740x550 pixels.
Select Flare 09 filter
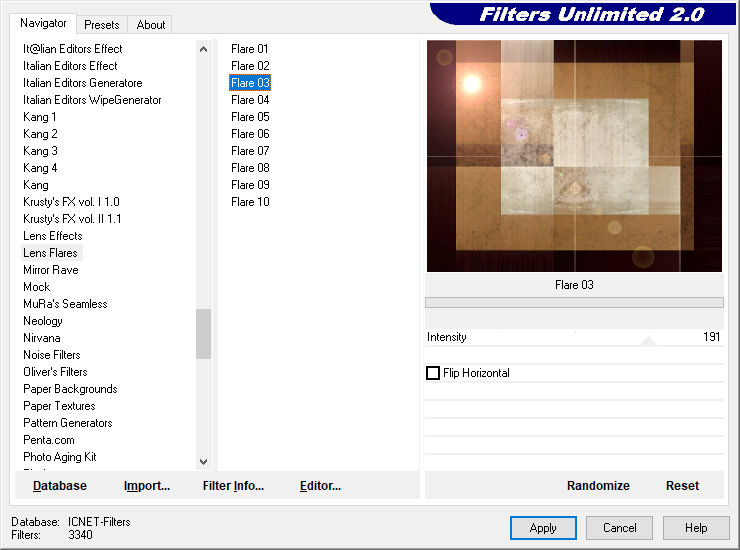250,185
